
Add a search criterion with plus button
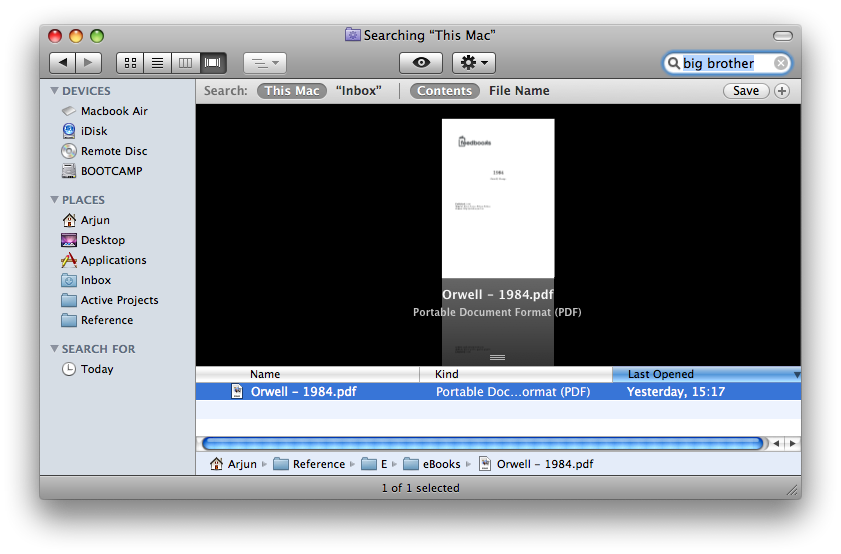[782, 91]
